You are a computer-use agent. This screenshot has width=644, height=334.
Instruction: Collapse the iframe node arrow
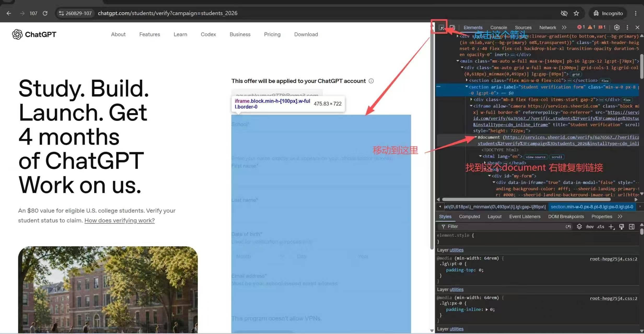pyautogui.click(x=471, y=106)
